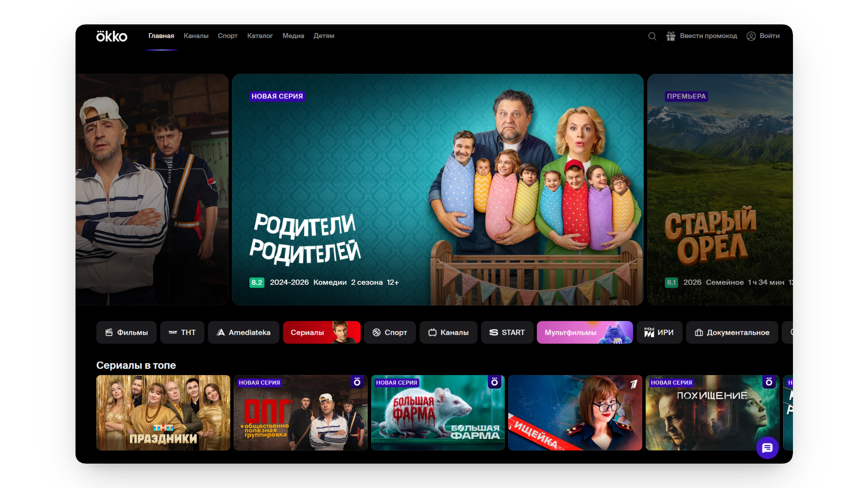
Task: Click the НОВАЯ СЕРИЯ label on Похищение
Action: pyautogui.click(x=671, y=383)
